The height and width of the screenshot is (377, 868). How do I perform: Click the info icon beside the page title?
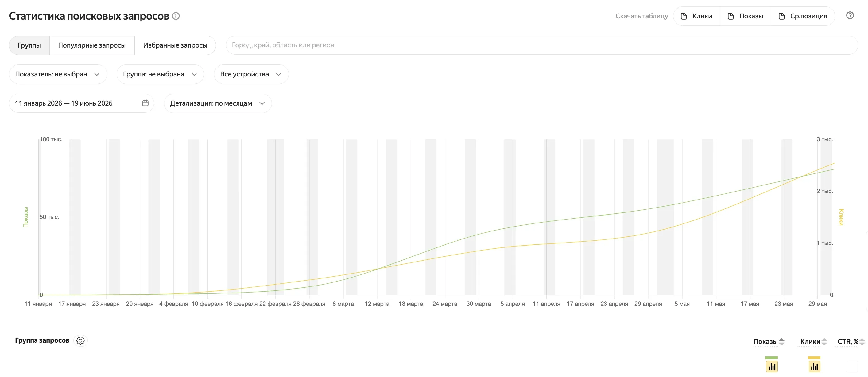pos(176,16)
